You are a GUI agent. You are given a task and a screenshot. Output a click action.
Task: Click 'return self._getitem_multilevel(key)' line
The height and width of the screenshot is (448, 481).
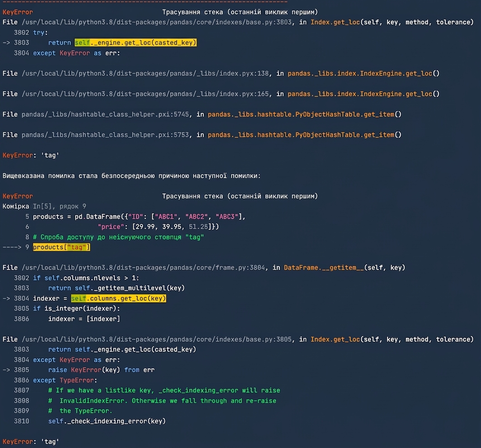[x=117, y=288]
